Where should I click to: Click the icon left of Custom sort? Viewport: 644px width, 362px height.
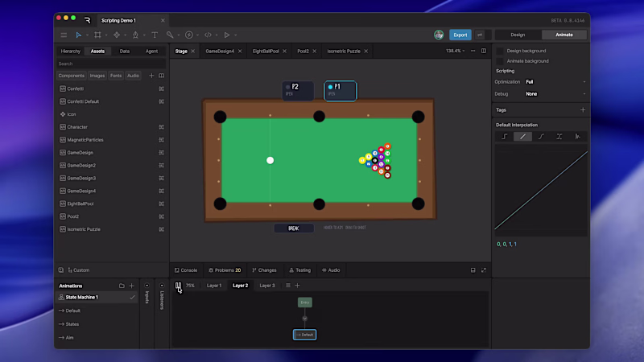tap(61, 270)
